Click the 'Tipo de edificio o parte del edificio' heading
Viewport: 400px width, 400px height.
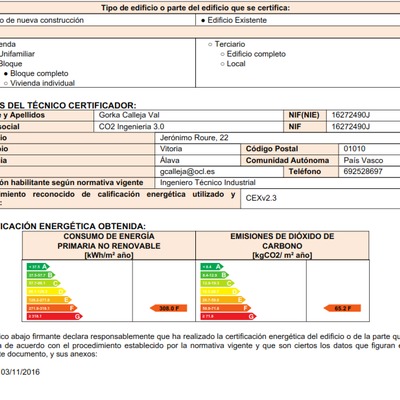point(196,8)
